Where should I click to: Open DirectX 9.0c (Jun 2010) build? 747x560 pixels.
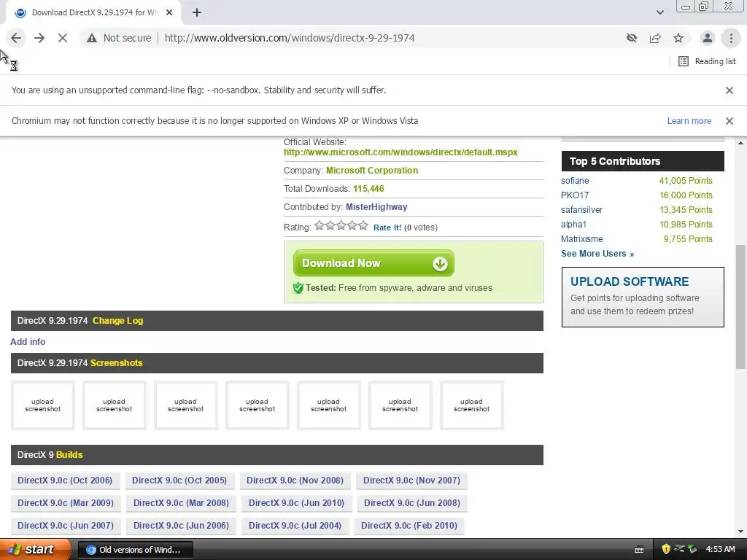coord(296,503)
